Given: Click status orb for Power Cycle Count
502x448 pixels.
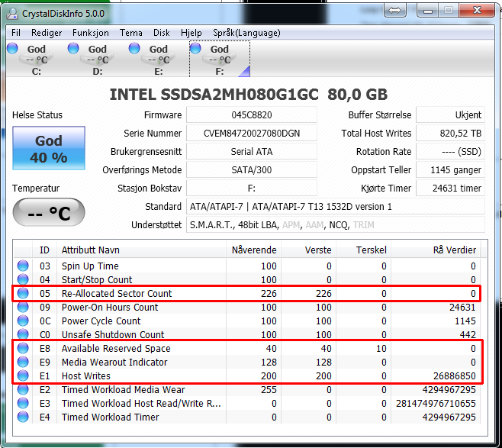Looking at the screenshot, I should (23, 321).
